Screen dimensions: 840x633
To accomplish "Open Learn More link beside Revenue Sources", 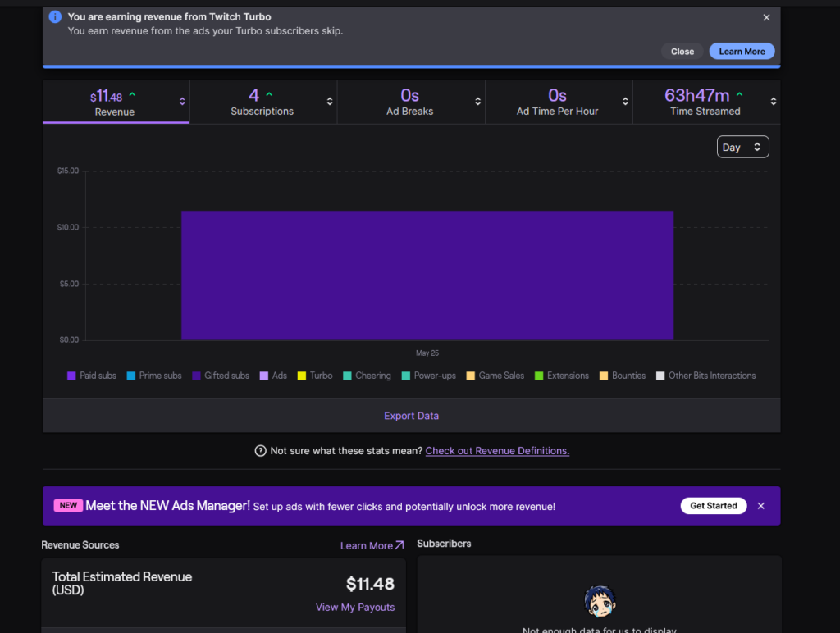I will point(372,546).
